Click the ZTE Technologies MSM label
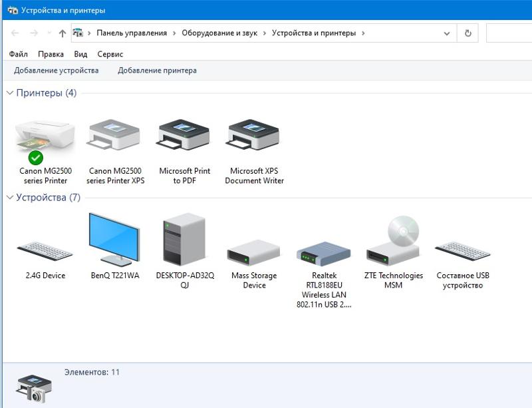The height and width of the screenshot is (408, 532). pos(394,280)
